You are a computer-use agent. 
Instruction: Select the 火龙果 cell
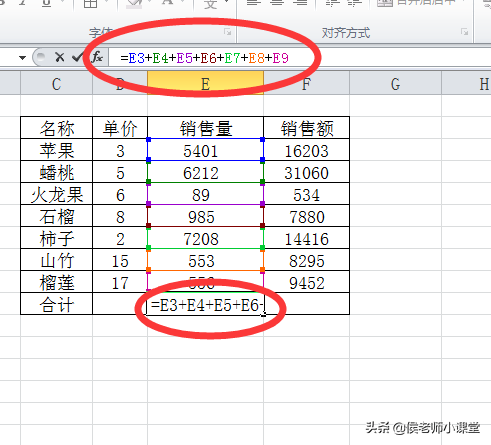(56, 194)
